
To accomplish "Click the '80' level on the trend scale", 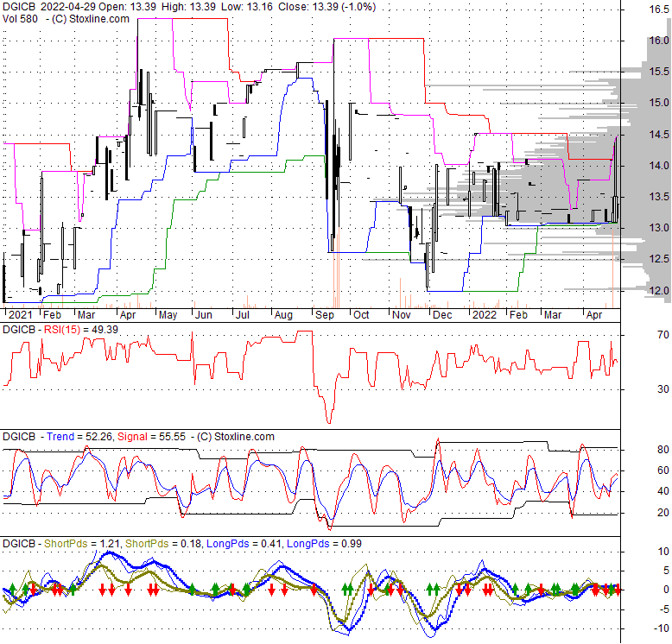I will [663, 450].
